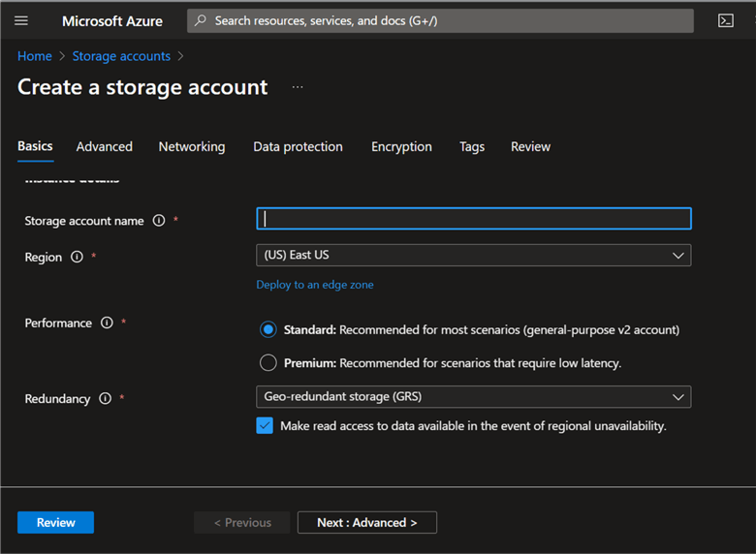Show info tooltip for Performance
756x554 pixels.
(x=107, y=323)
